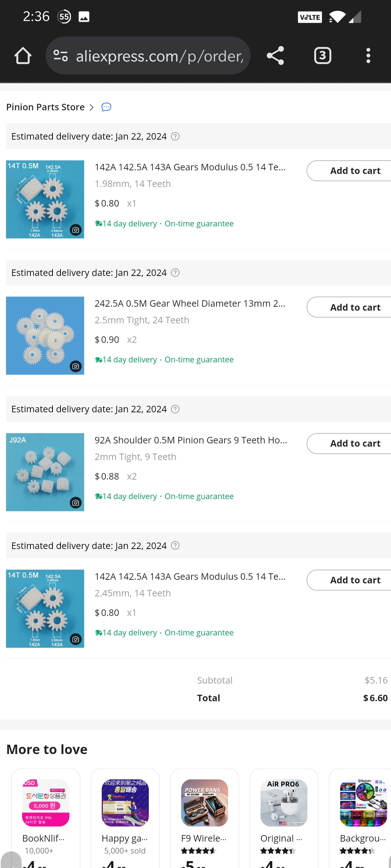Tap camera icon on 242.5A gear thumbnail
391x868 pixels.
(x=76, y=366)
